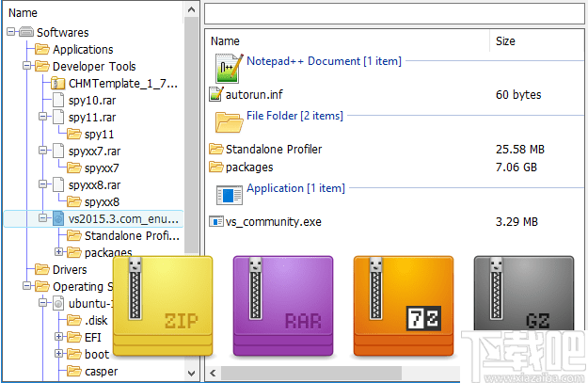588x383 pixels.
Task: Sort by the Size column header
Action: [537, 40]
